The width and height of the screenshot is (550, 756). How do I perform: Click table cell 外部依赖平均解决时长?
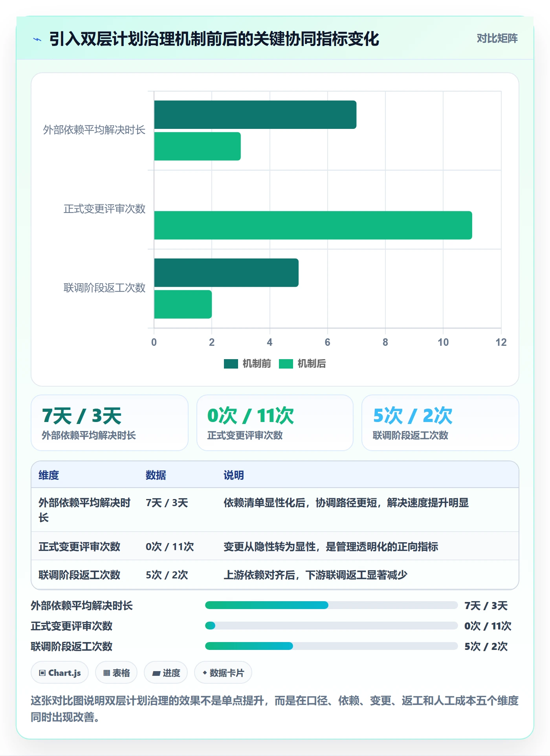tap(84, 510)
